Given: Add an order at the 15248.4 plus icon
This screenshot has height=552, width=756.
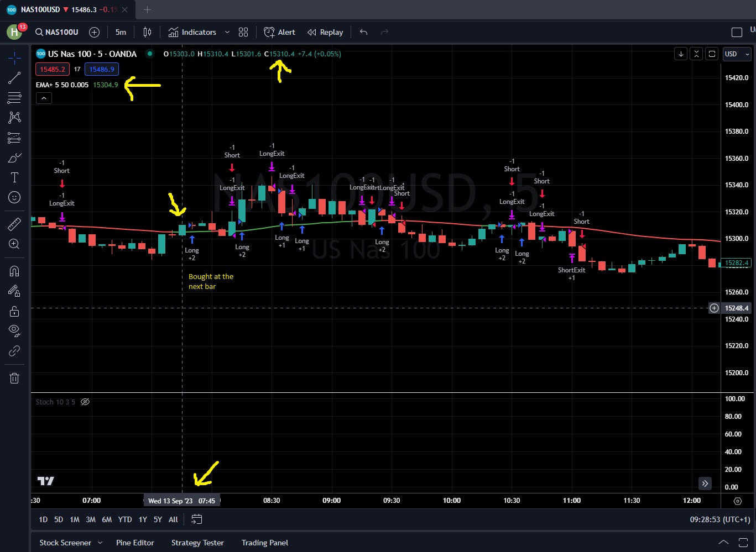Looking at the screenshot, I should pos(715,308).
